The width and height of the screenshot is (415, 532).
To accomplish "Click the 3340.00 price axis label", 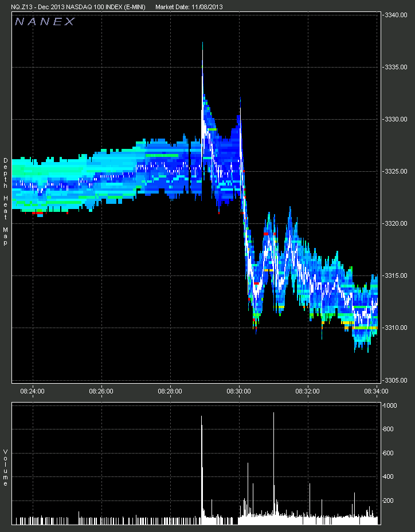I will (x=396, y=15).
